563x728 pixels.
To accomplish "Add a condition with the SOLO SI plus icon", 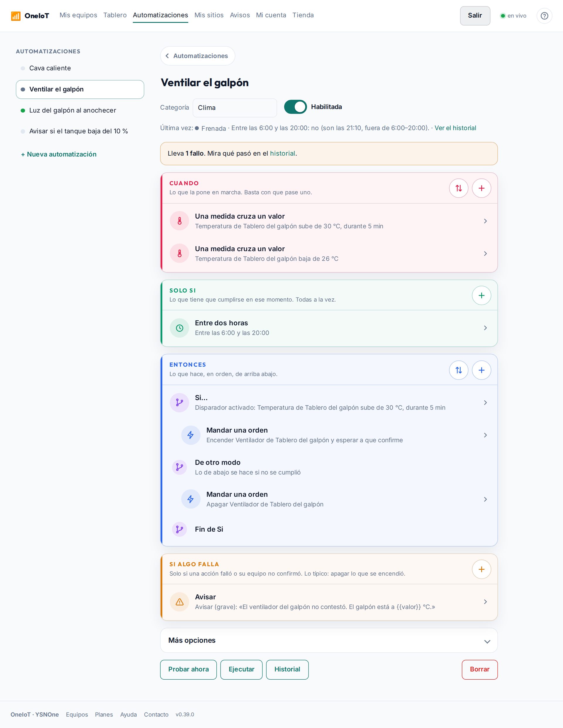I will (481, 295).
